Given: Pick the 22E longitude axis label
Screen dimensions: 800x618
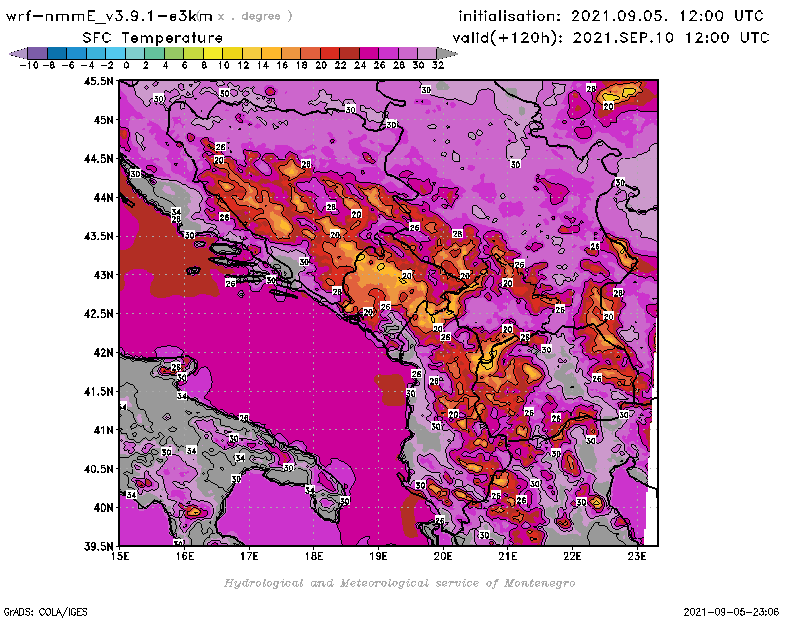Looking at the screenshot, I should pos(572,556).
